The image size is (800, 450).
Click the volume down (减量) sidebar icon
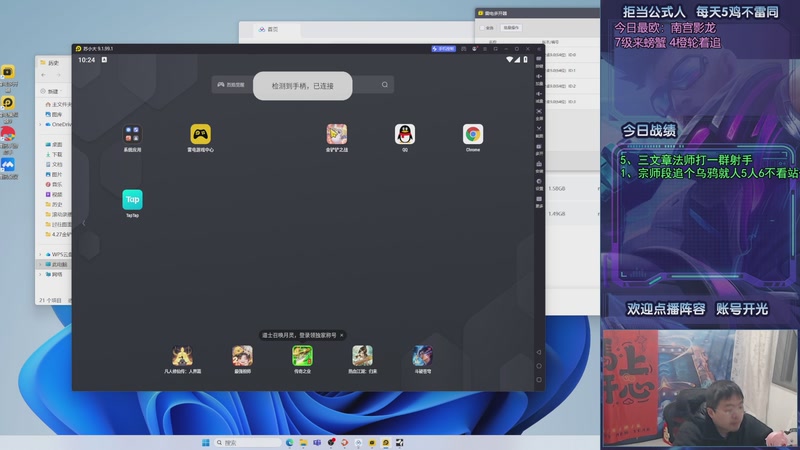pyautogui.click(x=539, y=96)
